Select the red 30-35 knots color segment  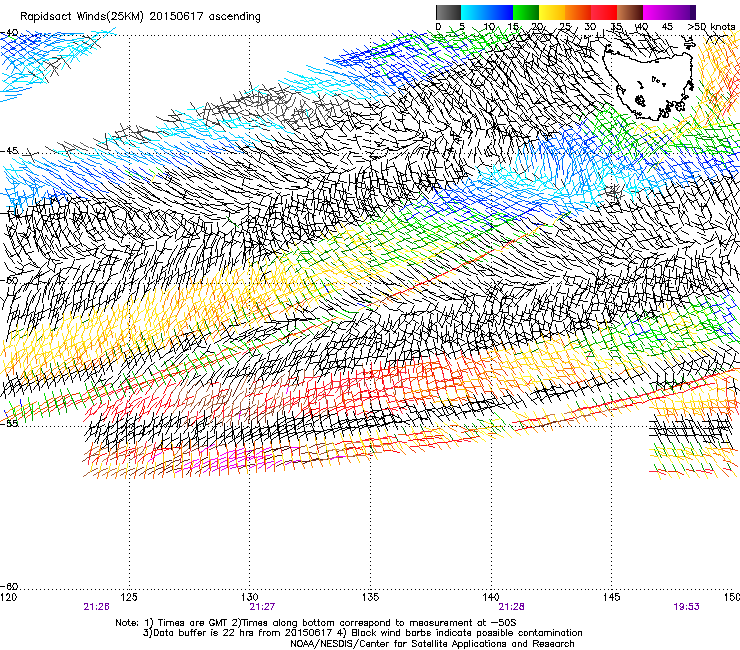604,12
